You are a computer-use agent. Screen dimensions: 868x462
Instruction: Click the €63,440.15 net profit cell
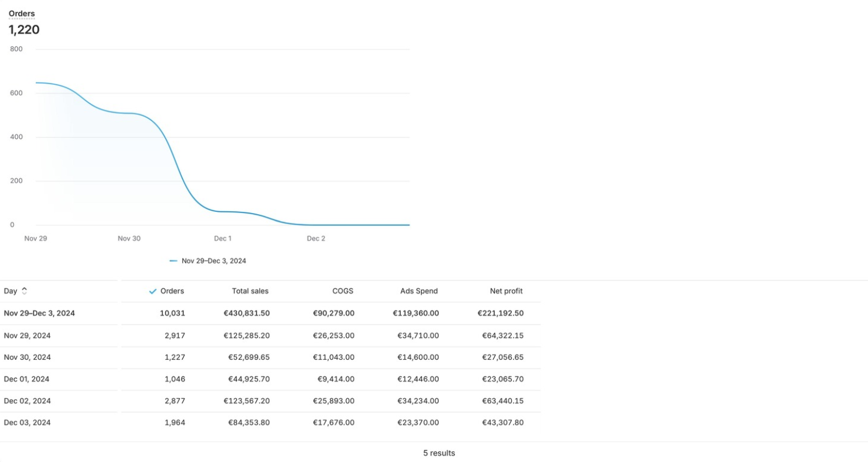(x=503, y=401)
